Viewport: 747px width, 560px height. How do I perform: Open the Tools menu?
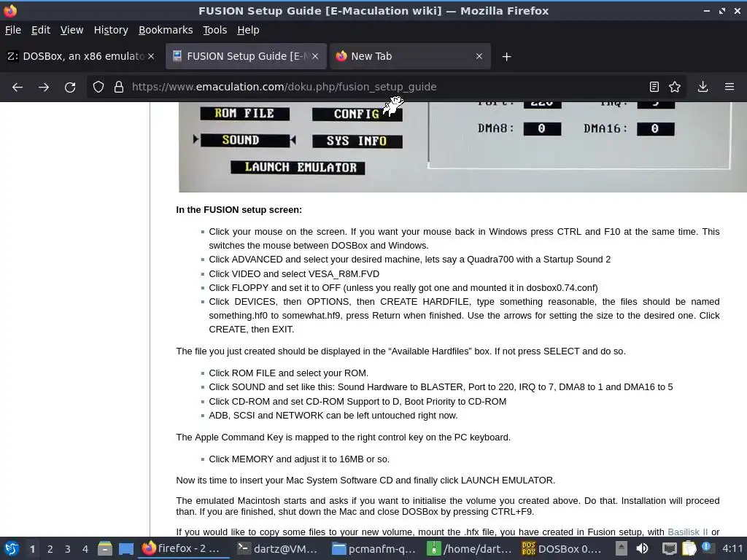click(x=215, y=30)
